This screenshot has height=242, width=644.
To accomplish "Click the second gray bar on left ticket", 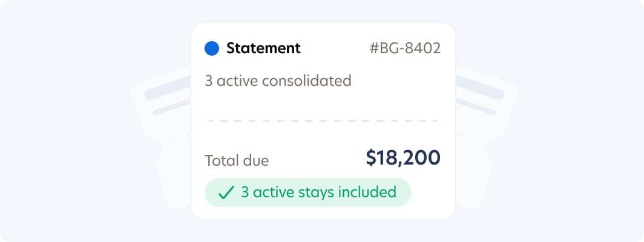I will [172, 107].
